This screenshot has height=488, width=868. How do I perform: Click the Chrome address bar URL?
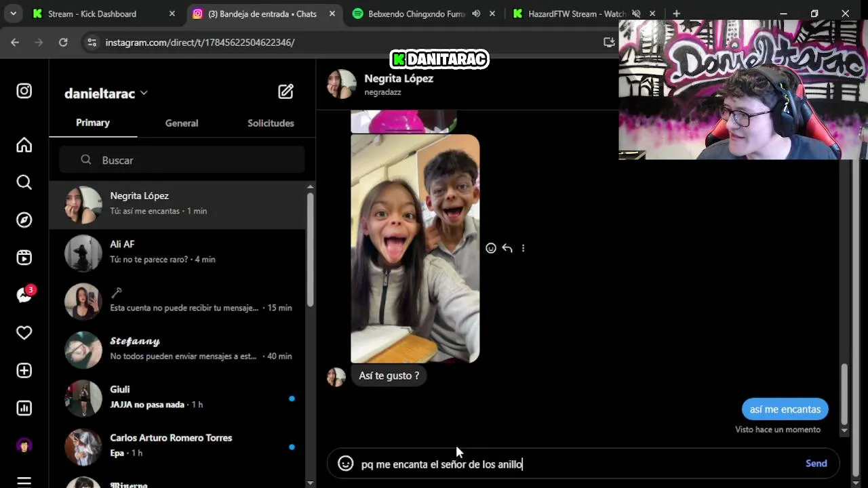(200, 42)
